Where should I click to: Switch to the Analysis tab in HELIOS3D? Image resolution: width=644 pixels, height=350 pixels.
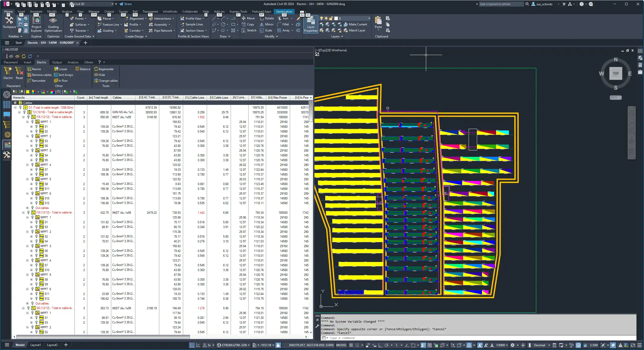(x=73, y=62)
